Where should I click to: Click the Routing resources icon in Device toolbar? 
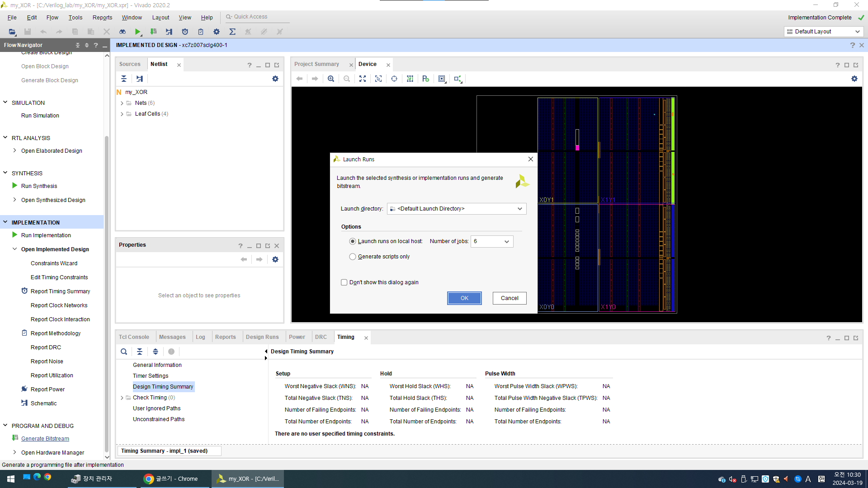[x=410, y=79]
